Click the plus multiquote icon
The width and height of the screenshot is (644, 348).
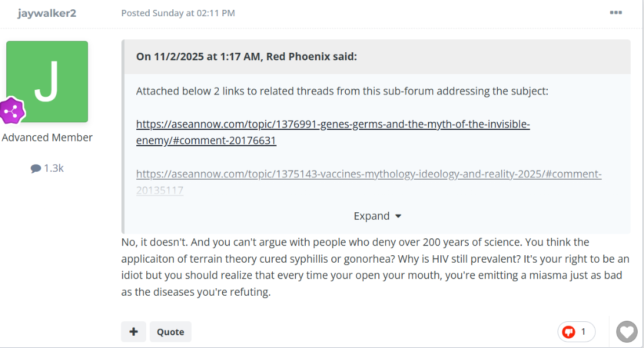click(x=133, y=331)
